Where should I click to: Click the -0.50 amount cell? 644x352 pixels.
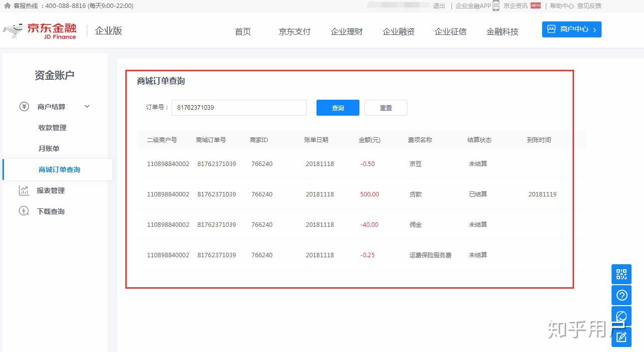pos(367,164)
